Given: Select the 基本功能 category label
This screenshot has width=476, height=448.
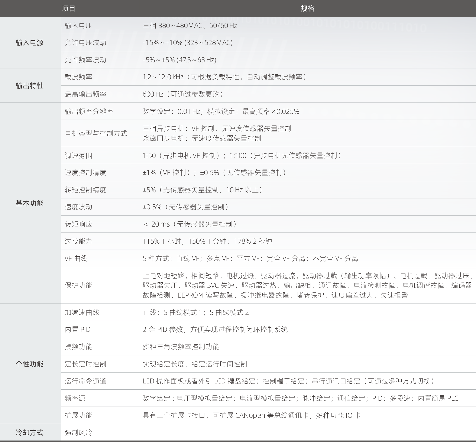Looking at the screenshot, I should 29,204.
